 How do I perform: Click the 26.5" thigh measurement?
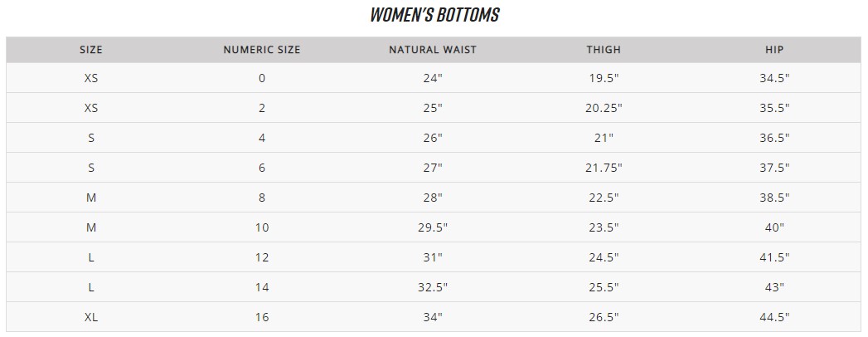(604, 317)
